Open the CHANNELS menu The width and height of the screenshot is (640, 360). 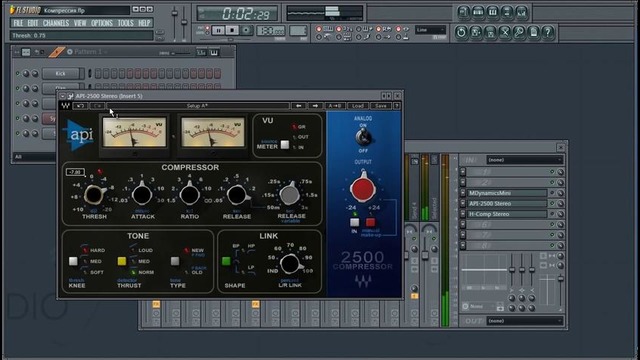(56, 23)
